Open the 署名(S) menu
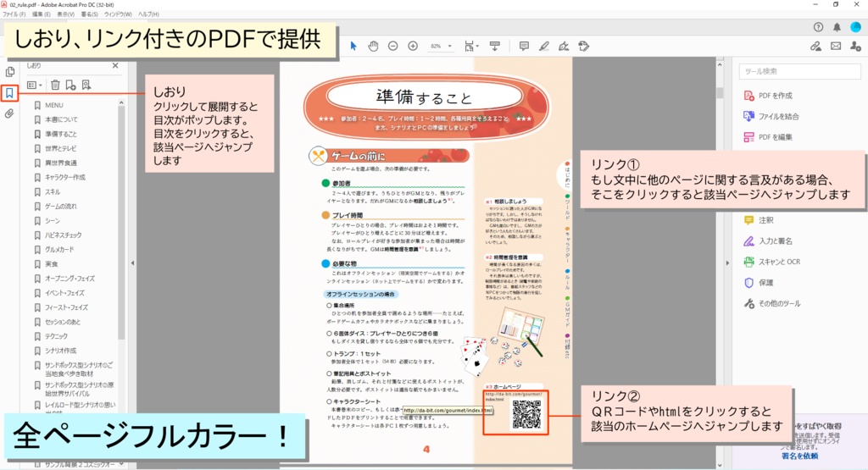This screenshot has width=868, height=470. 89,14
